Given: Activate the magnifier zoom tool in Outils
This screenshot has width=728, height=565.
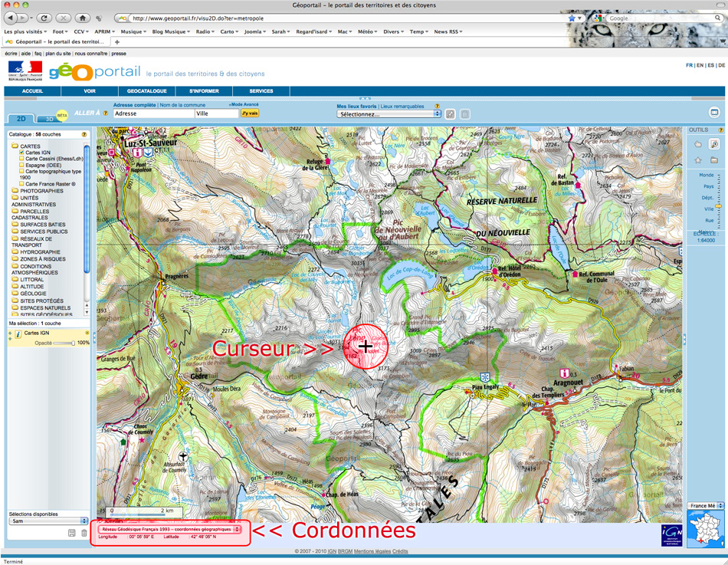Looking at the screenshot, I should click(714, 144).
